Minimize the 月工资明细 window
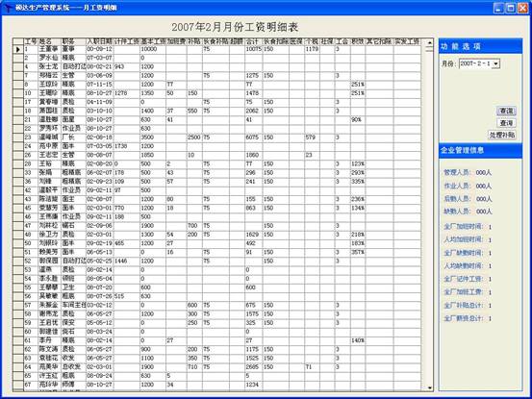 (x=498, y=8)
